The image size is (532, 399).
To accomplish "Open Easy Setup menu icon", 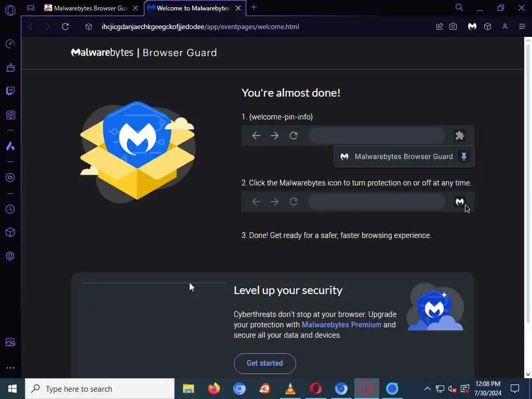I will (522, 26).
